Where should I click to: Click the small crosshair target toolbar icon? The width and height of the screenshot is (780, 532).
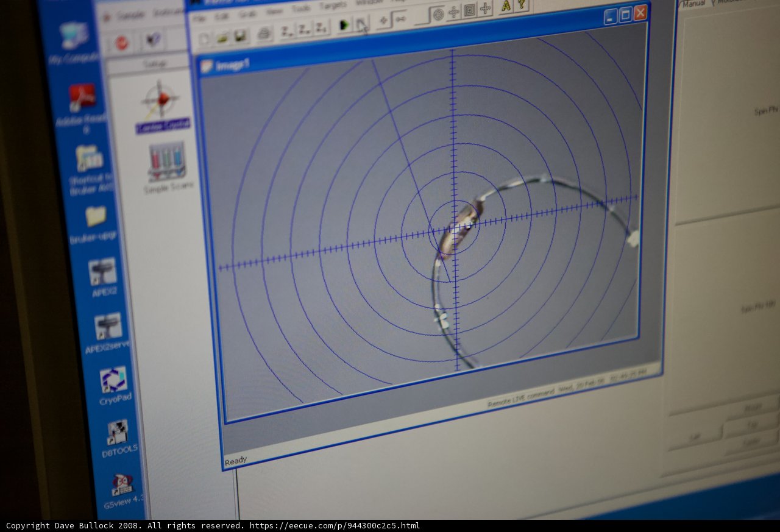pyautogui.click(x=383, y=21)
